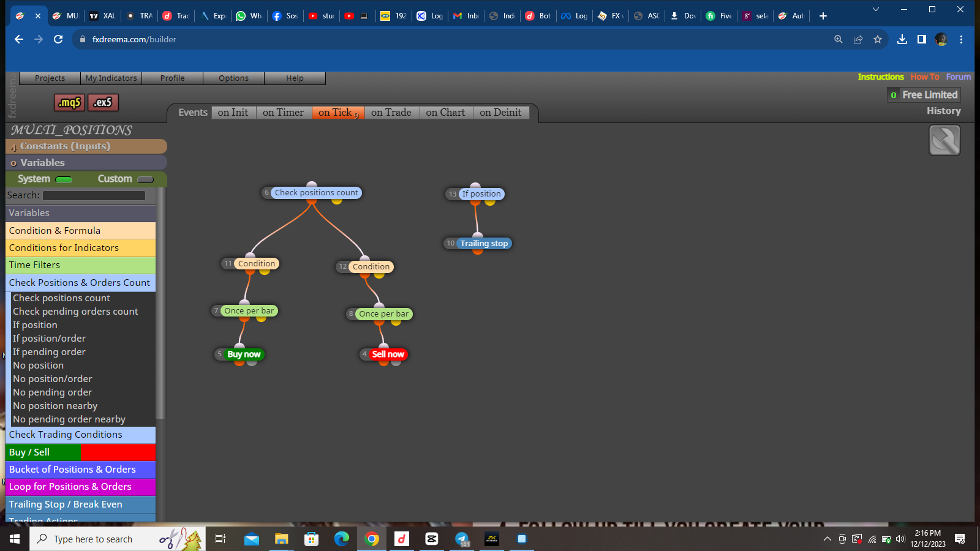Open File Explorer from taskbar
Screen dimensions: 980x551
[281, 539]
